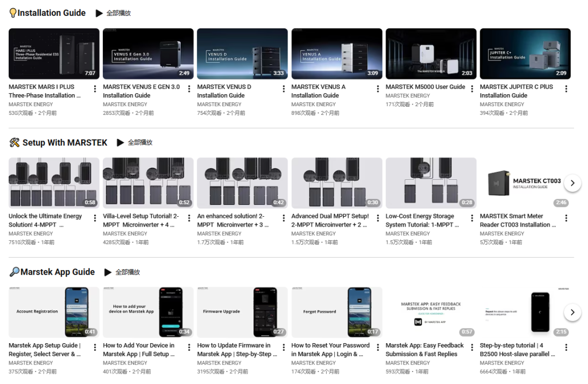This screenshot has width=588, height=384.
Task: Open the 0:28 Low-Cost Energy Storage thumbnail
Action: [x=431, y=183]
